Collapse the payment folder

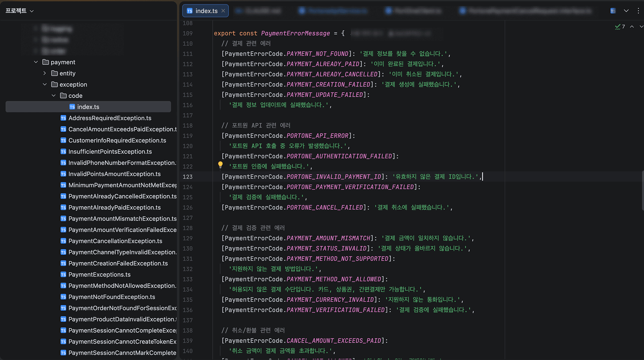pyautogui.click(x=36, y=62)
